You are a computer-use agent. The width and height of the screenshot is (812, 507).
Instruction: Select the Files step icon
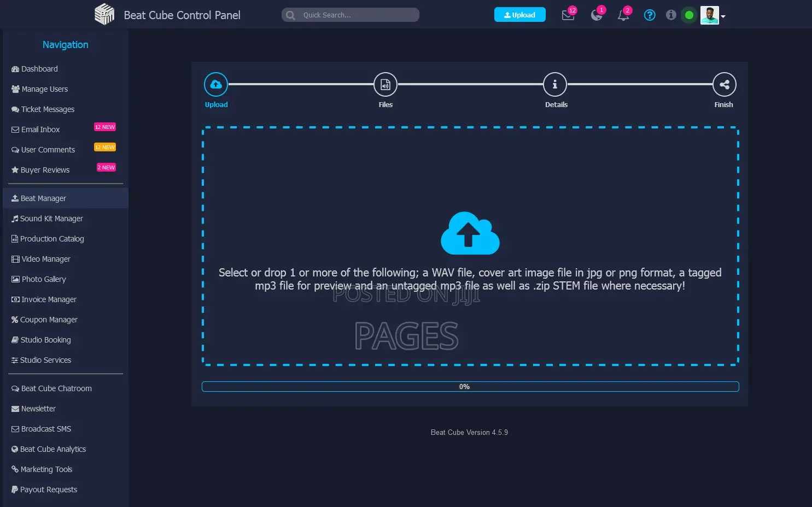[385, 84]
